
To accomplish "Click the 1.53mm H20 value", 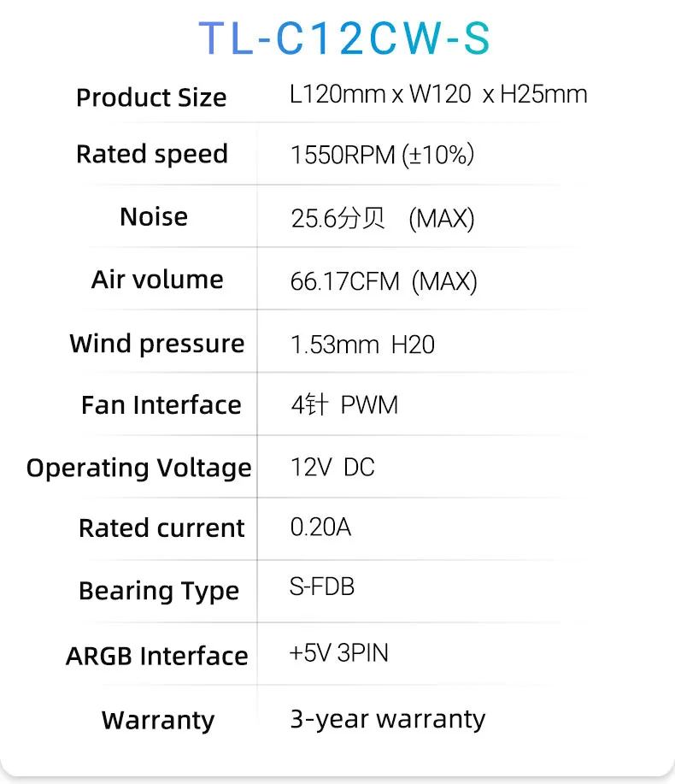I will pos(362,345).
